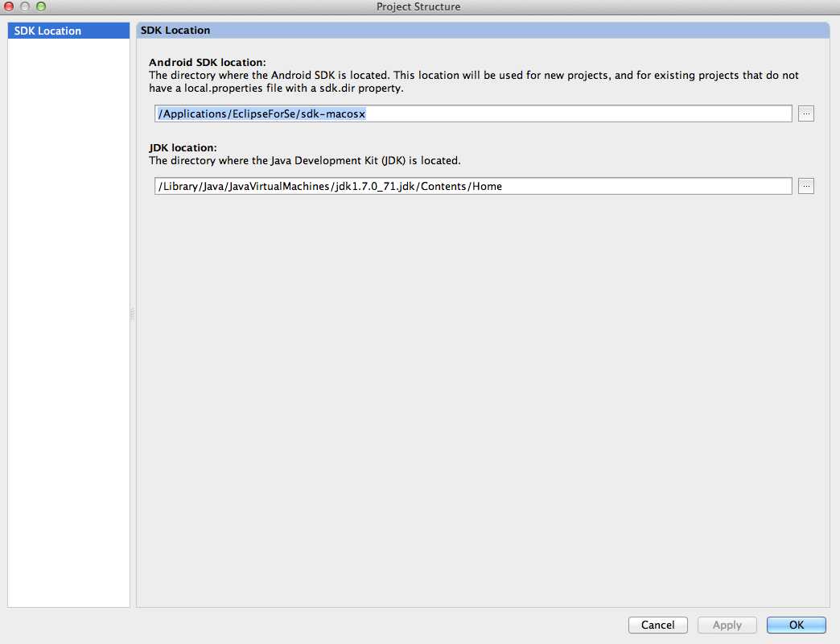Click the Cancel button

click(x=658, y=625)
